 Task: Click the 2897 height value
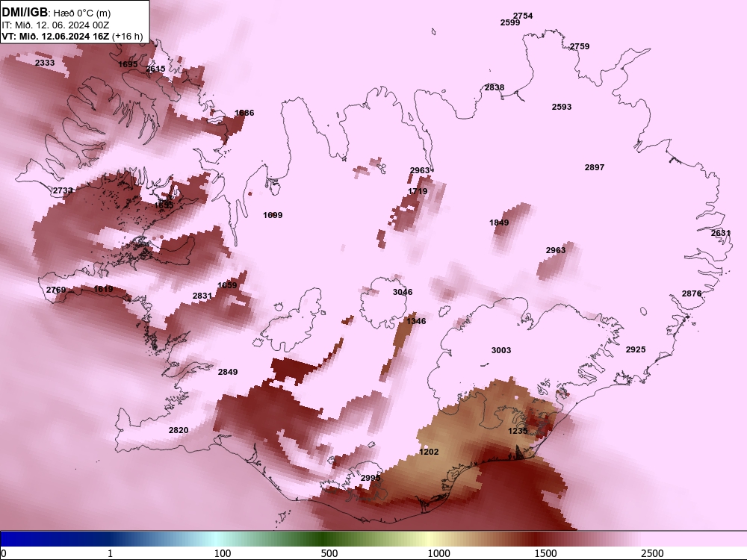click(x=595, y=167)
